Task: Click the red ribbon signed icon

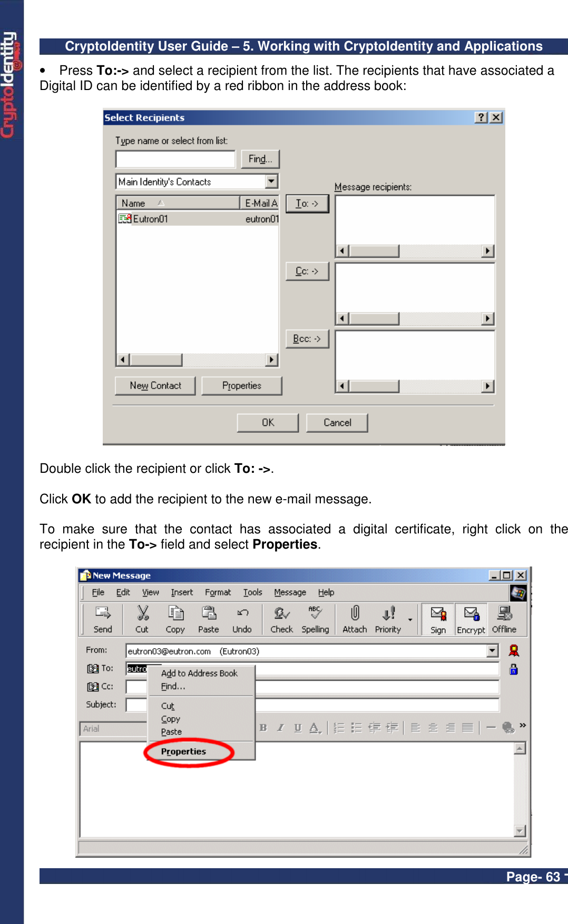Action: pyautogui.click(x=514, y=651)
